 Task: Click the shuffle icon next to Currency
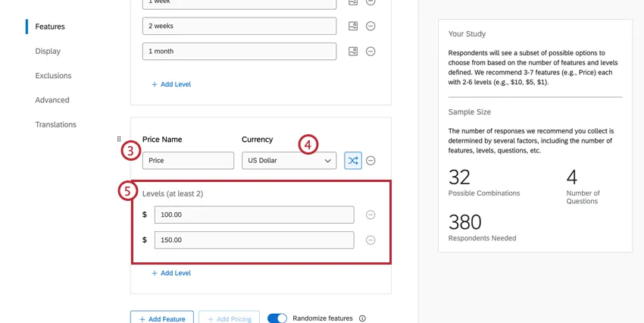click(x=353, y=161)
